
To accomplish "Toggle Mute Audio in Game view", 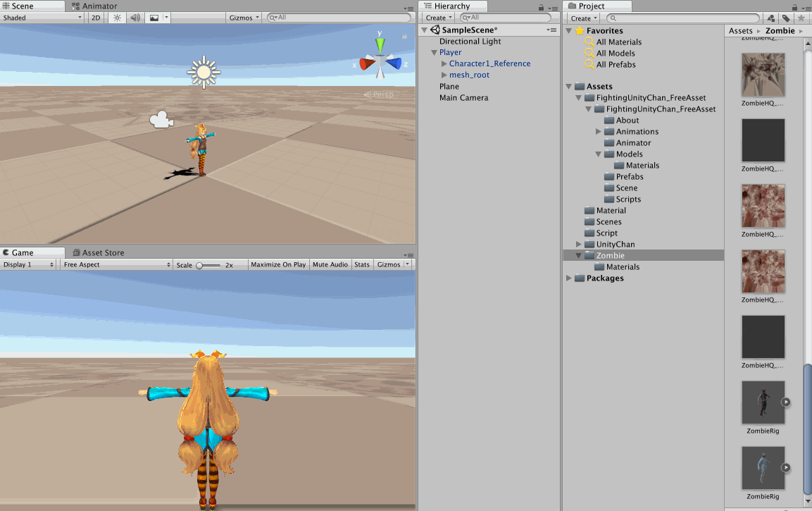I will 330,264.
